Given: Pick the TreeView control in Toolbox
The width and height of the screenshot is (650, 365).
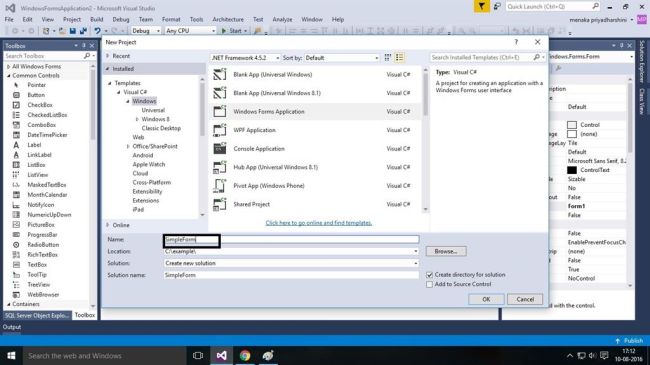Looking at the screenshot, I should pos(39,285).
